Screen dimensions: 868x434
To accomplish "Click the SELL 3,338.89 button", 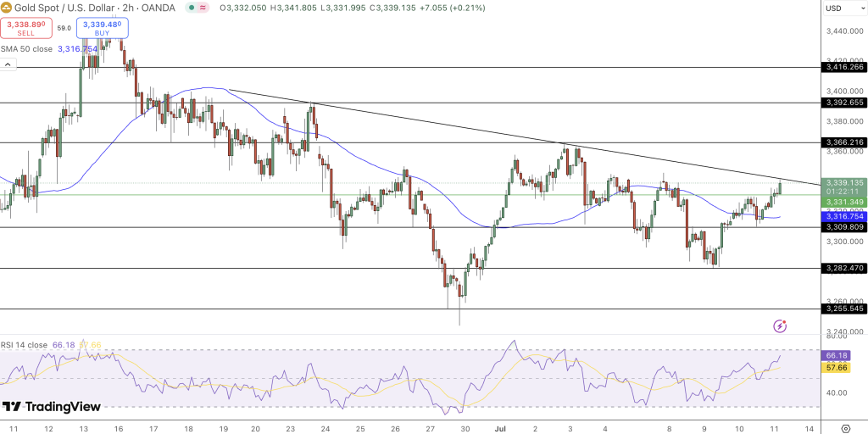I will tap(26, 28).
